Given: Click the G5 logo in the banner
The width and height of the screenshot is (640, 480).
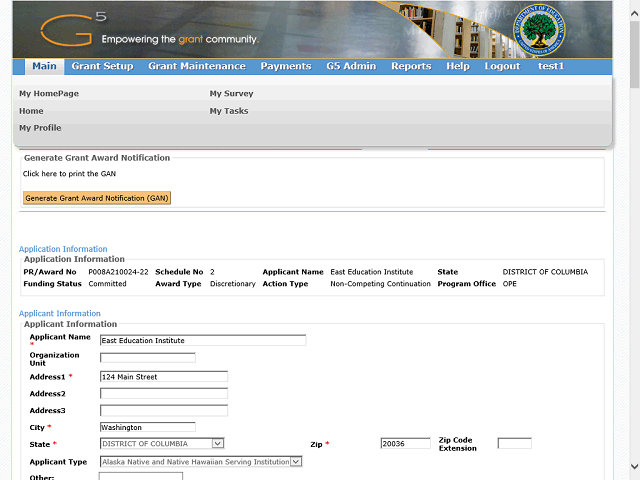Looking at the screenshot, I should coord(73,29).
